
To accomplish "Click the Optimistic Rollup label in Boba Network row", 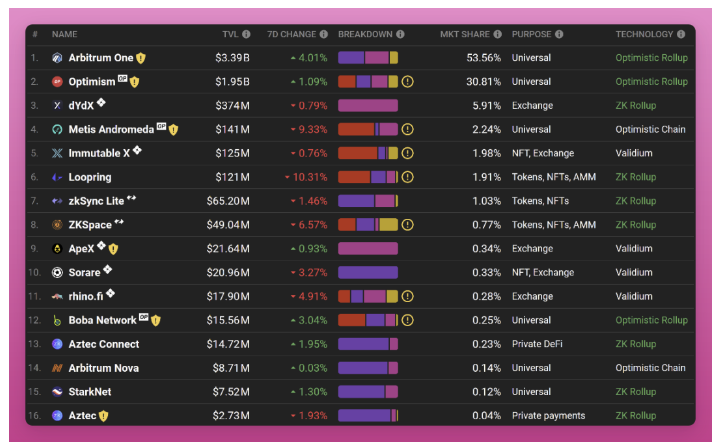I will click(651, 320).
